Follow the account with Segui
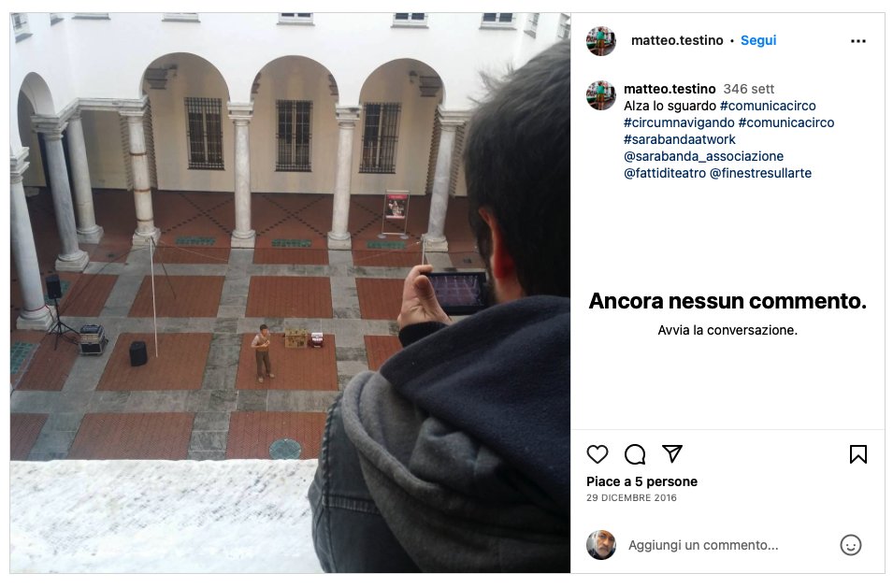The height and width of the screenshot is (588, 893). pyautogui.click(x=758, y=40)
